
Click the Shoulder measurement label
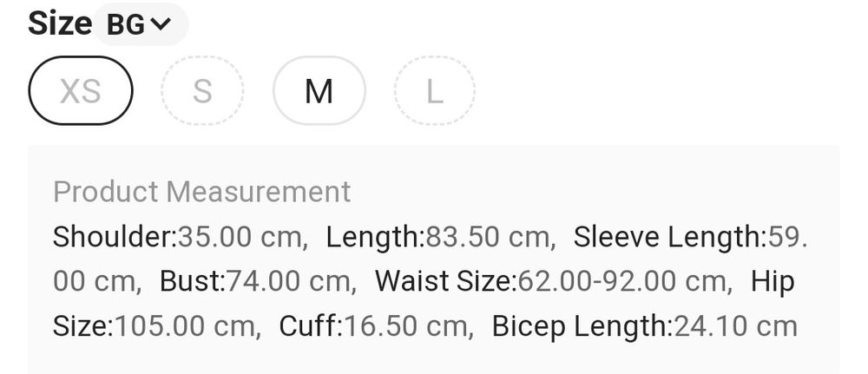click(x=114, y=237)
